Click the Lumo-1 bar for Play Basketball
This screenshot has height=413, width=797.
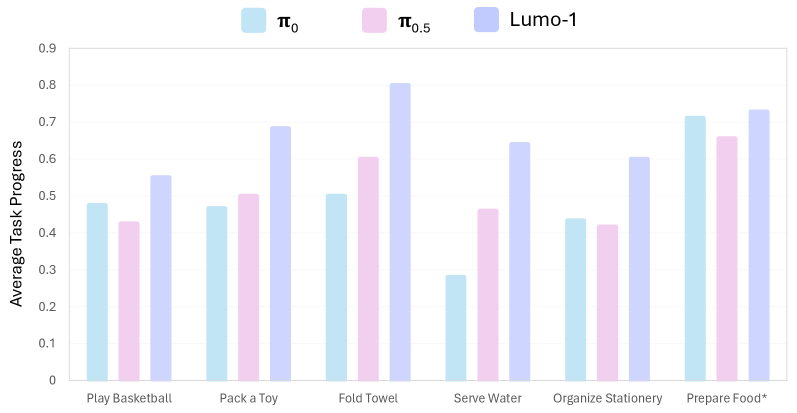click(161, 277)
